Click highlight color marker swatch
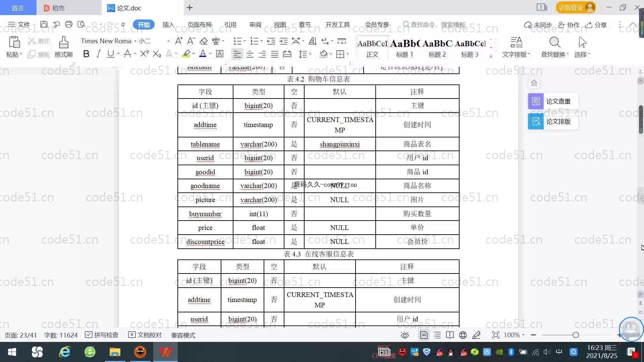Screen dimensions: 644x362 point(186,54)
